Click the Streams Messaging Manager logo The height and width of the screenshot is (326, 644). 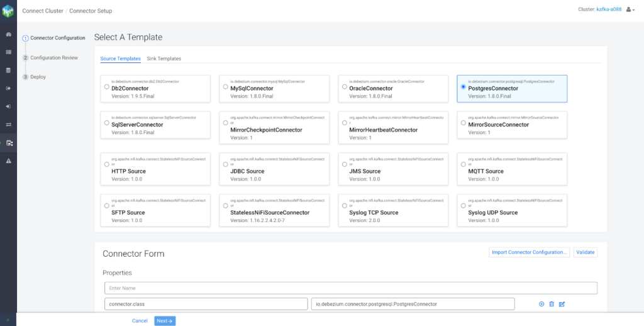point(8,11)
